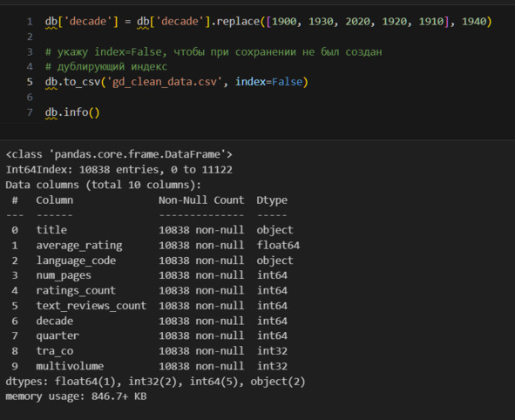Click the 'ratings_count' column name
Screen dimensions: 515x420
pos(76,291)
